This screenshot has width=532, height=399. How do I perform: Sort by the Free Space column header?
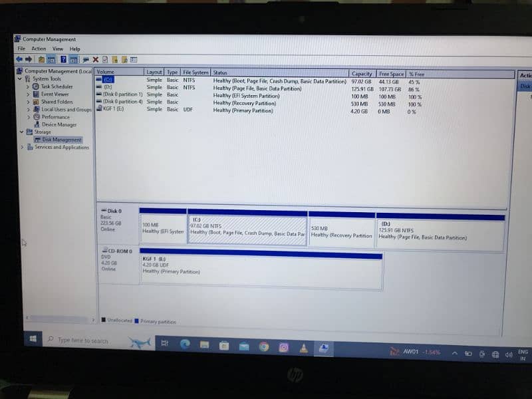[x=391, y=74]
